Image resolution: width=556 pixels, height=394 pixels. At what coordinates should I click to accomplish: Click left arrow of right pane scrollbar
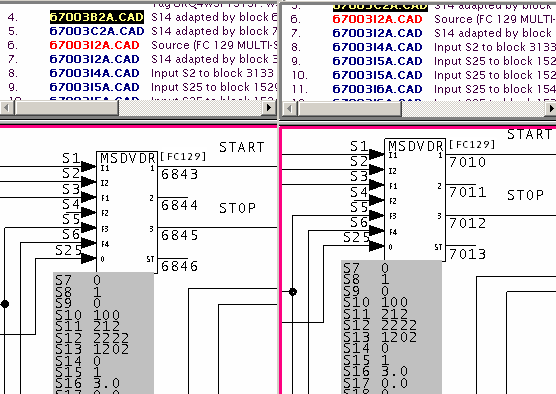[289, 108]
